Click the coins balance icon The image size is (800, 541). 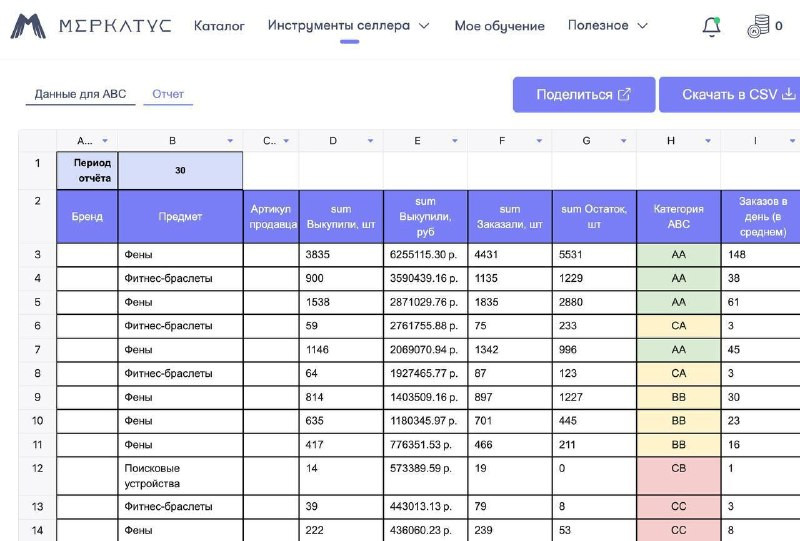click(758, 26)
